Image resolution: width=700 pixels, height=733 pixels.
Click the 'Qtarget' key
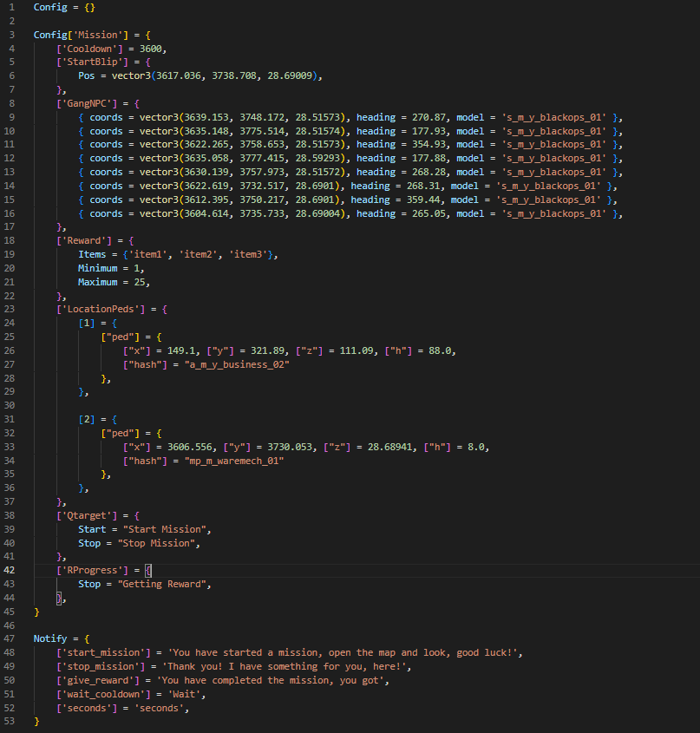87,514
